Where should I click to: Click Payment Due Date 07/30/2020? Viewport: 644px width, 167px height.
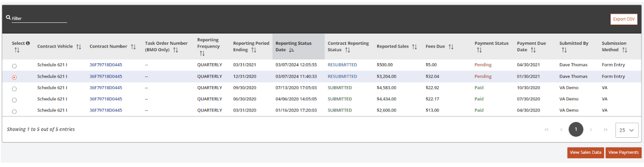(529, 99)
